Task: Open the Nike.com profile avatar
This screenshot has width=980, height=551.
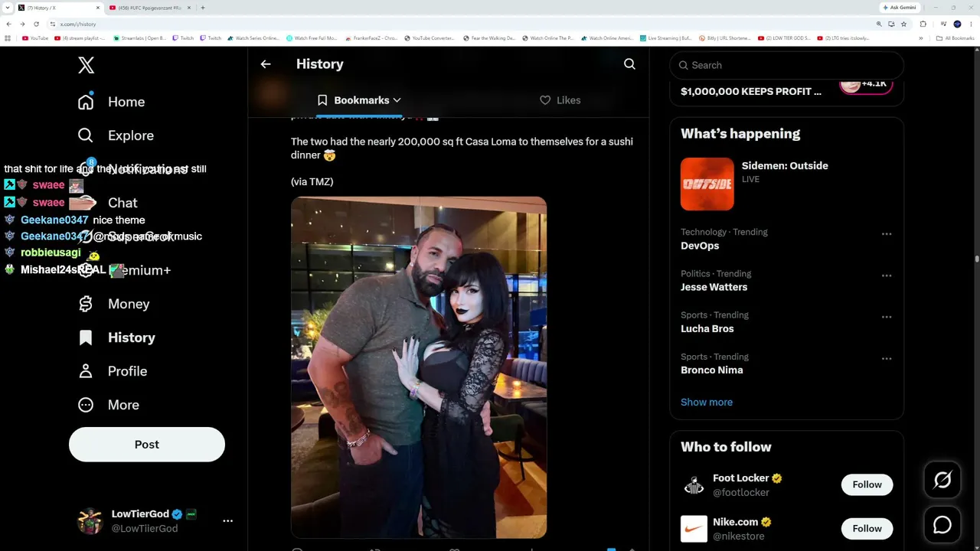Action: tap(694, 529)
